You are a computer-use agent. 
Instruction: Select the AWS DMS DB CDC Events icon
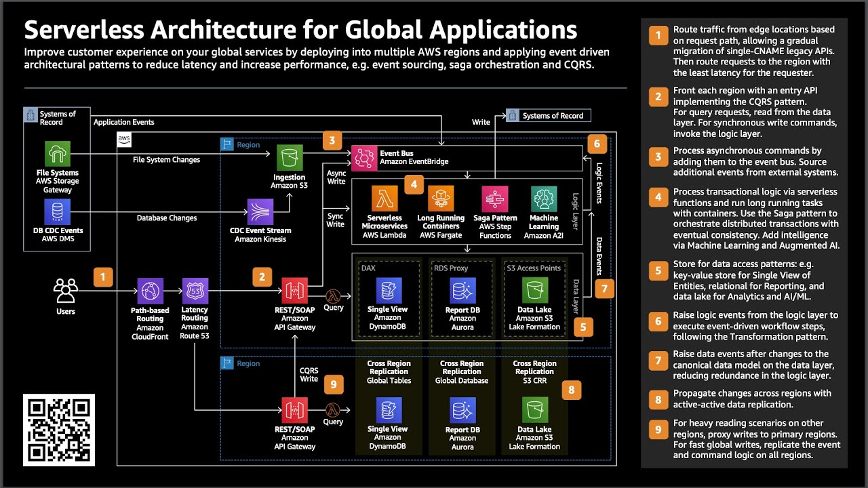coord(58,212)
